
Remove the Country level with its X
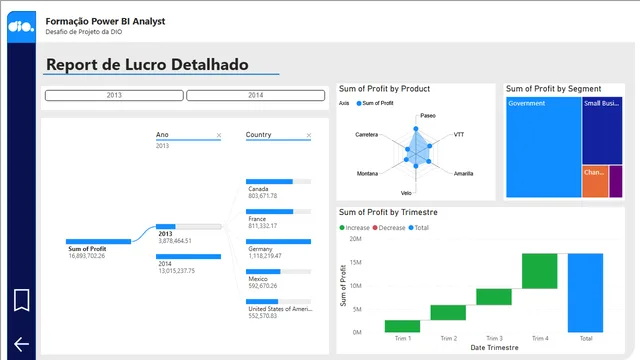click(x=309, y=135)
